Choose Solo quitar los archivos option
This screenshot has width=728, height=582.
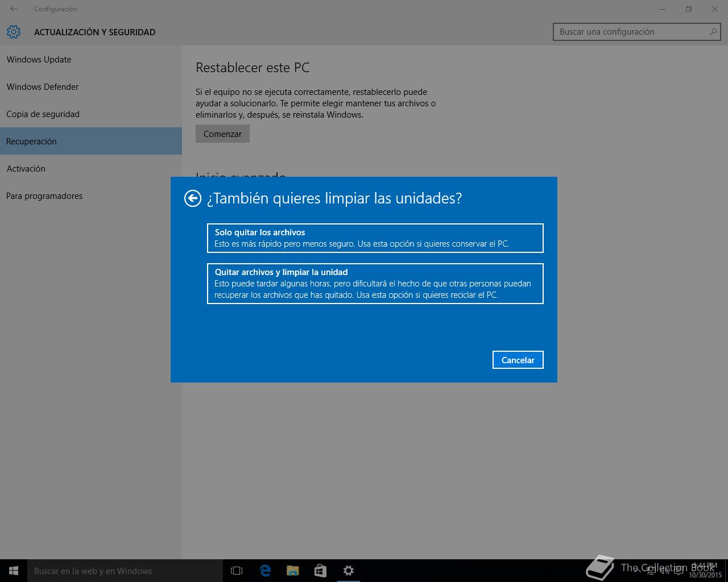tap(375, 238)
